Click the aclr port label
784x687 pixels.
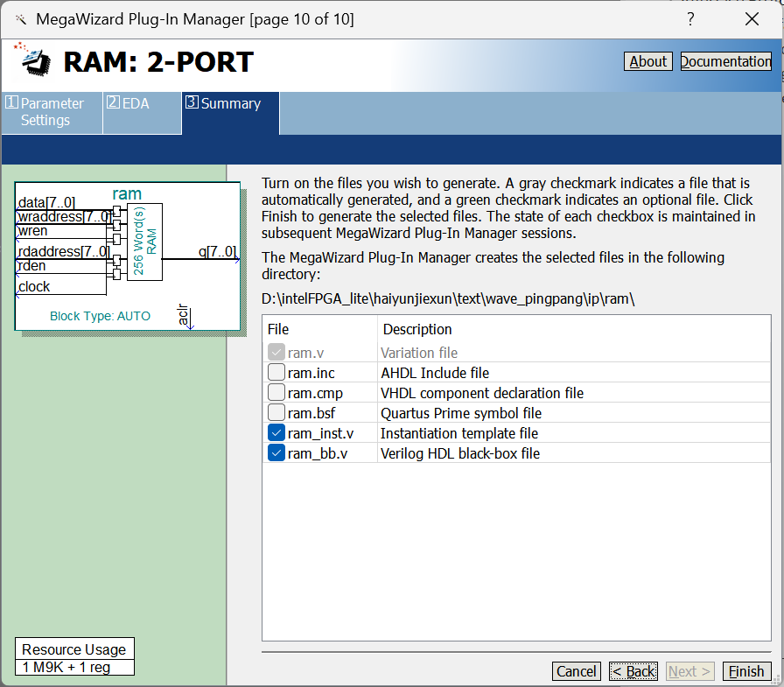183,314
